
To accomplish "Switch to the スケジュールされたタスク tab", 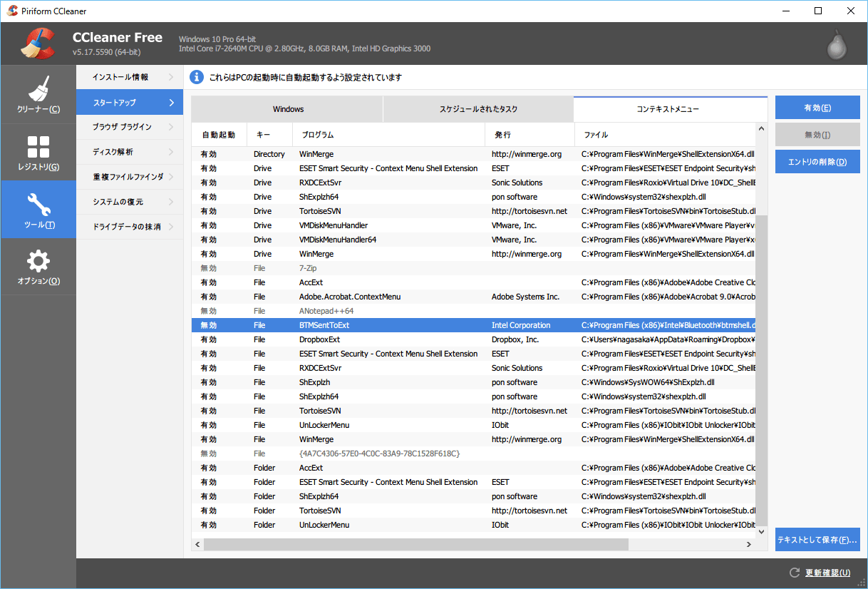I will [x=478, y=109].
